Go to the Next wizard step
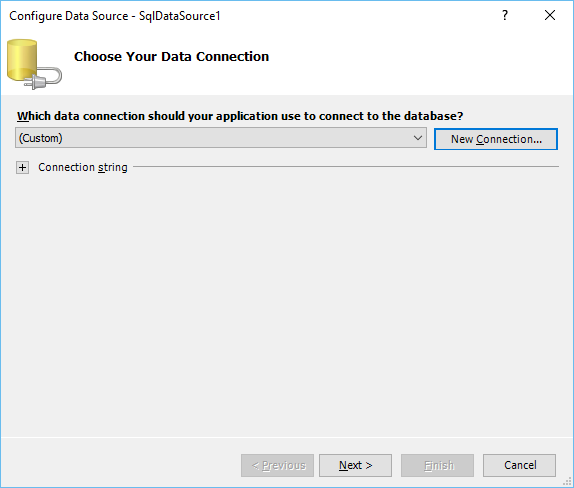Screen dimensions: 574x488 (355, 465)
